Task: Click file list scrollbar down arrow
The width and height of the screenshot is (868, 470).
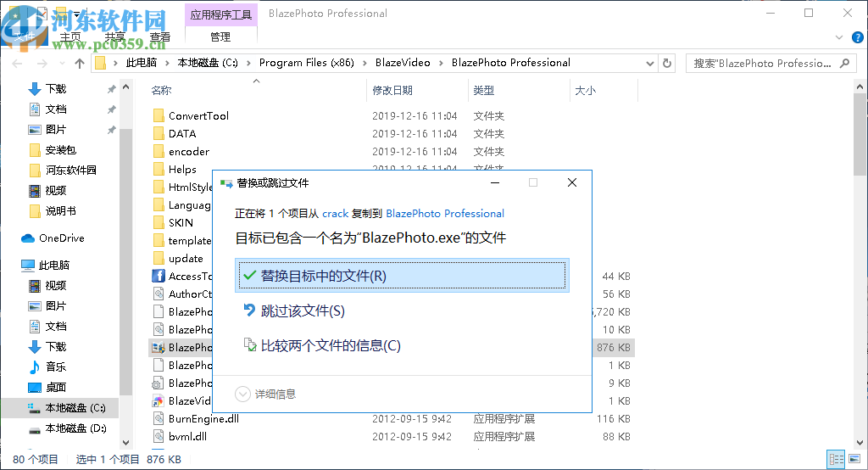Action: pos(860,442)
